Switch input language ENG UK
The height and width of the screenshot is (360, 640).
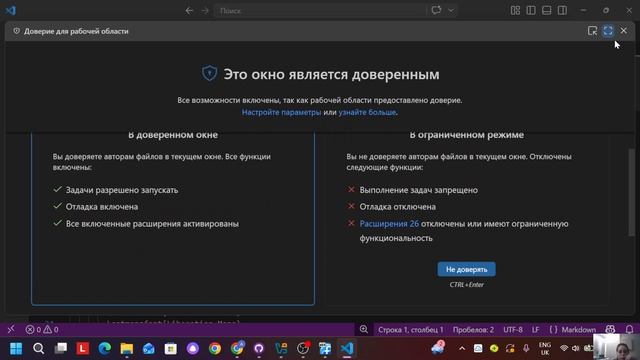point(545,349)
